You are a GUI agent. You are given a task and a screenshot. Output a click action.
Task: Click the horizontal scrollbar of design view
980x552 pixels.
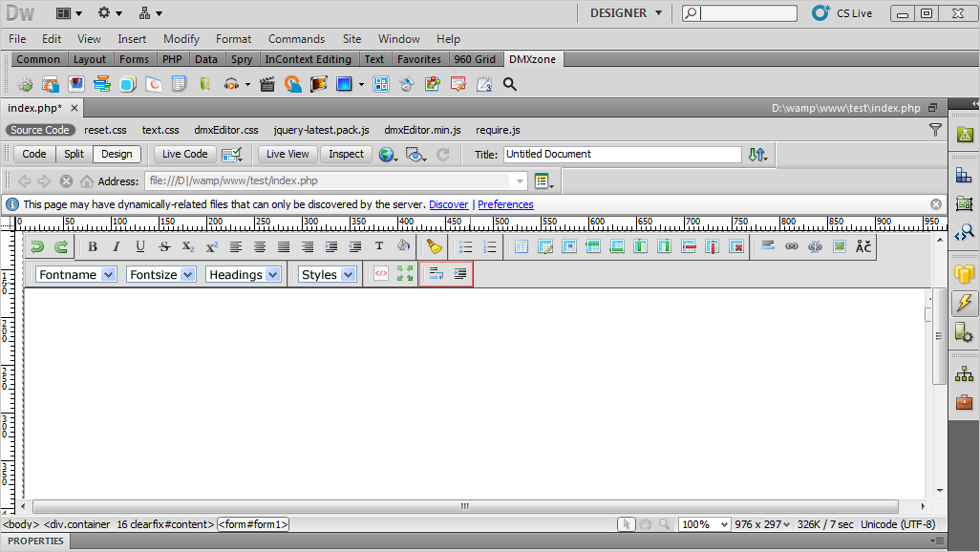[x=465, y=506]
